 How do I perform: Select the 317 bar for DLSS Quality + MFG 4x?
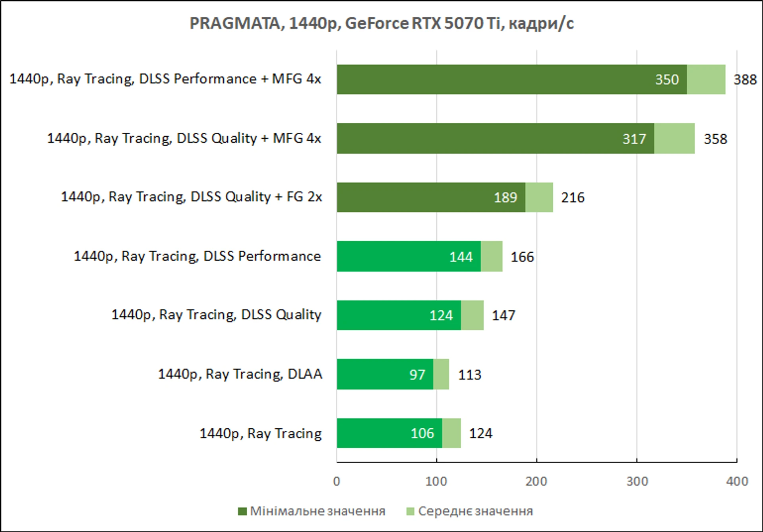click(x=496, y=138)
